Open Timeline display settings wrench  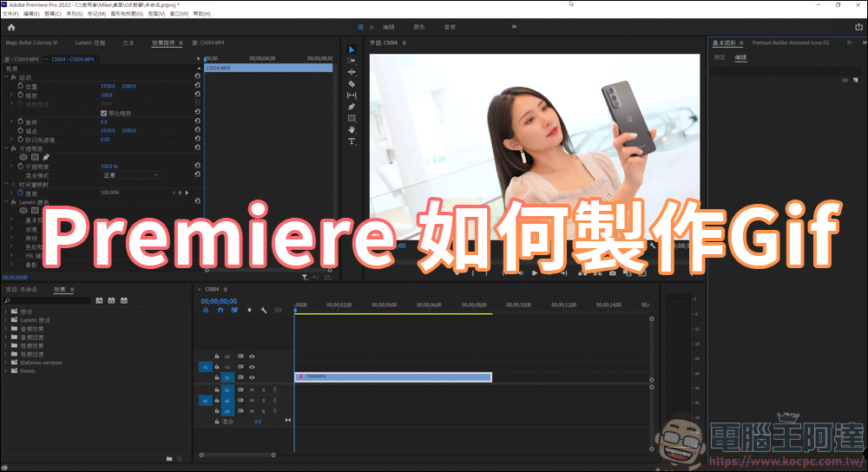coord(264,311)
